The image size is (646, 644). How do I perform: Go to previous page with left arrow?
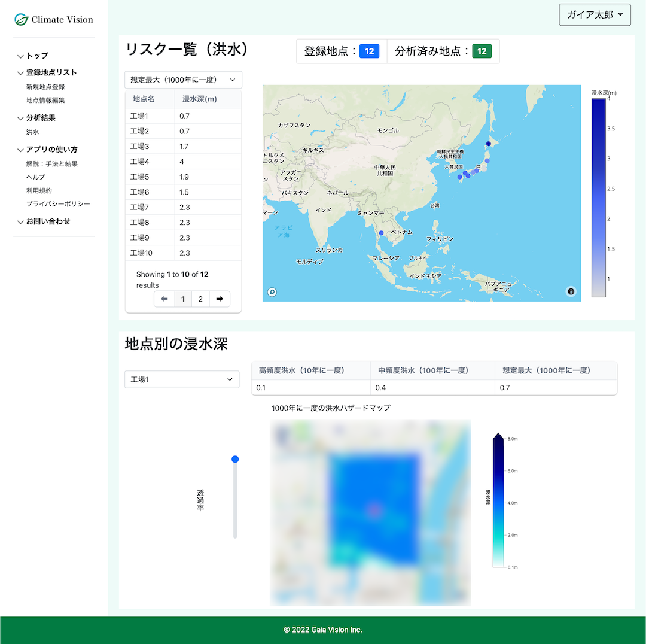(164, 299)
